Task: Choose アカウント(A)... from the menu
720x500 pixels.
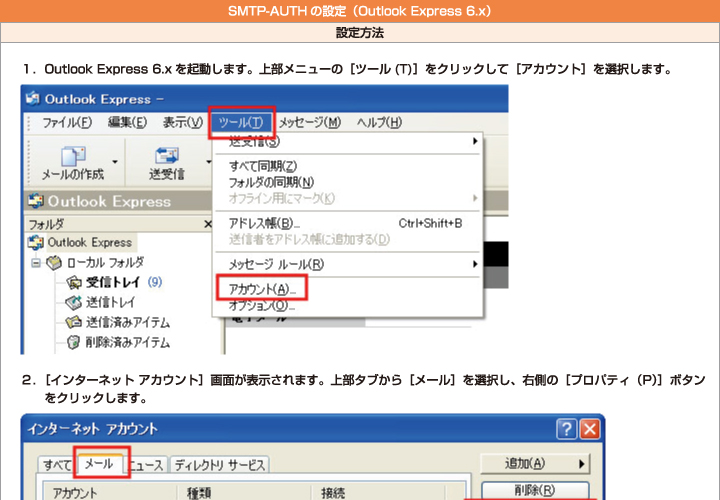Action: click(262, 289)
